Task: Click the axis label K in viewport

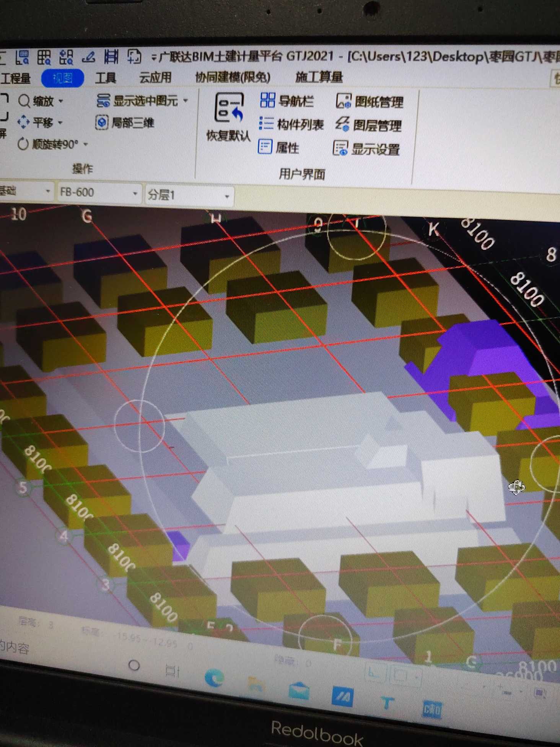Action: (x=433, y=229)
